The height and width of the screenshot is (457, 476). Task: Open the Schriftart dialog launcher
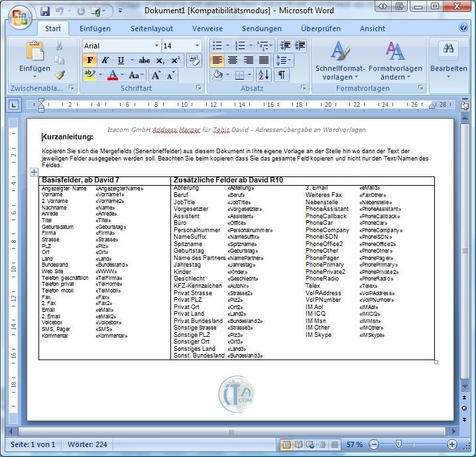tap(198, 88)
